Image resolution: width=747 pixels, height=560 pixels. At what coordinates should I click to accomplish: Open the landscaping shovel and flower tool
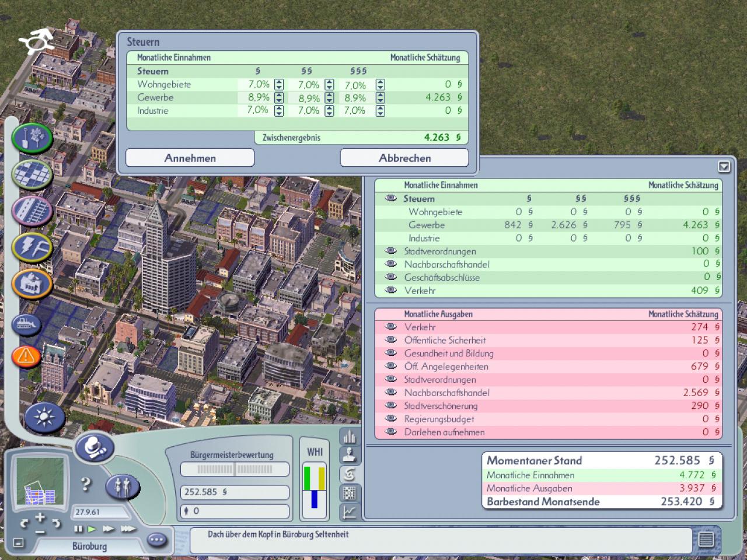(32, 138)
